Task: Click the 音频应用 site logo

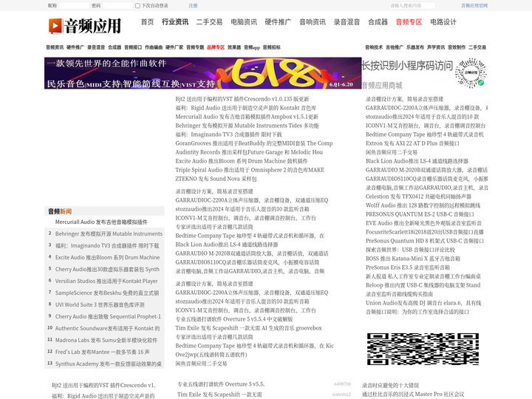Action: (x=85, y=26)
